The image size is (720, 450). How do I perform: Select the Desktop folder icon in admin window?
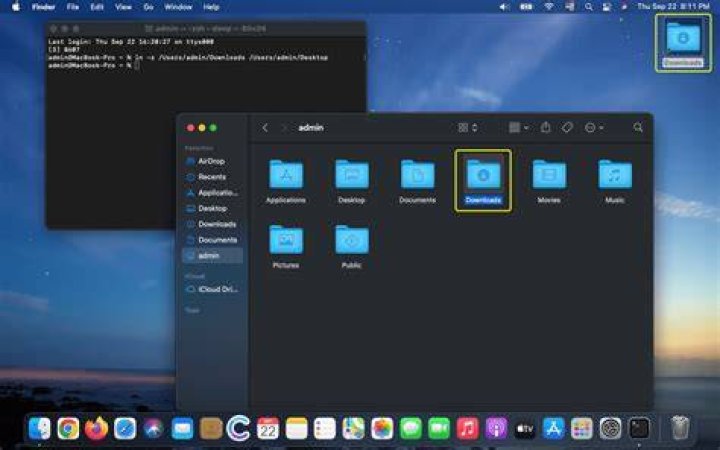click(x=352, y=181)
